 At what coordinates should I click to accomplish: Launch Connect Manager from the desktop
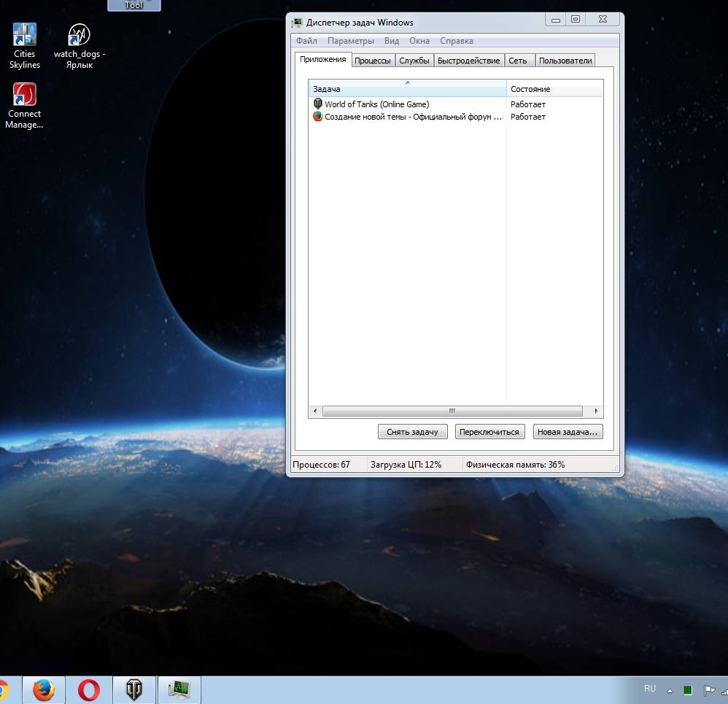(x=25, y=105)
